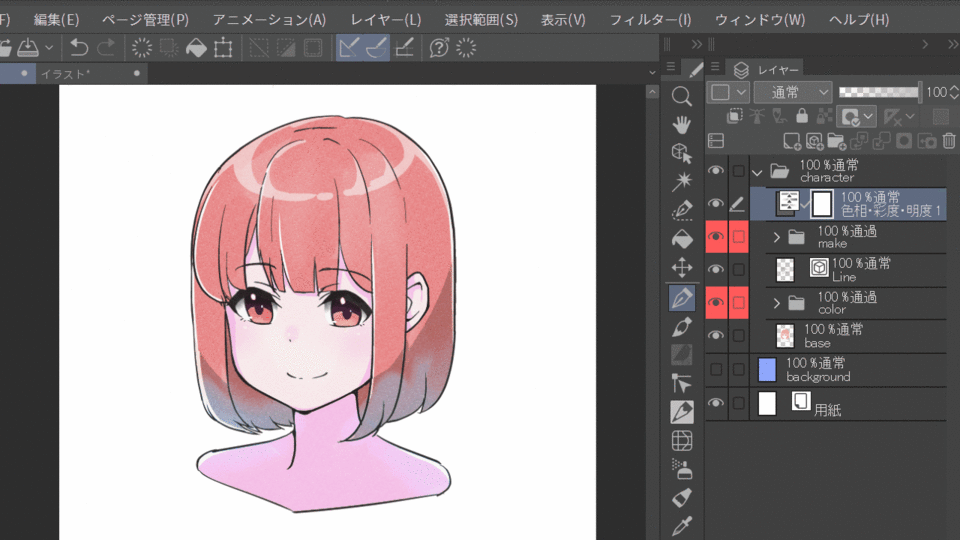Select the active Pen tool
Screen dimensions: 960x540
point(681,298)
